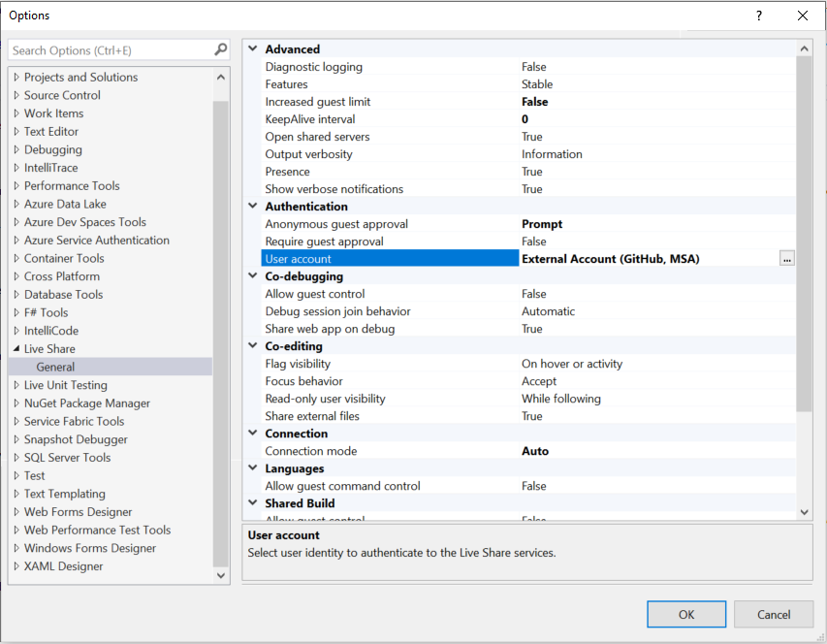Select the Increased guest limit value

(x=534, y=102)
